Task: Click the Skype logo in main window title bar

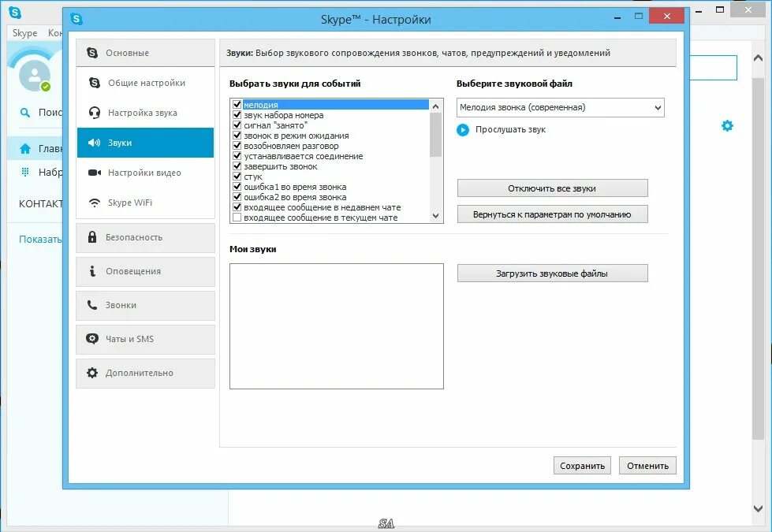Action: coord(15,13)
